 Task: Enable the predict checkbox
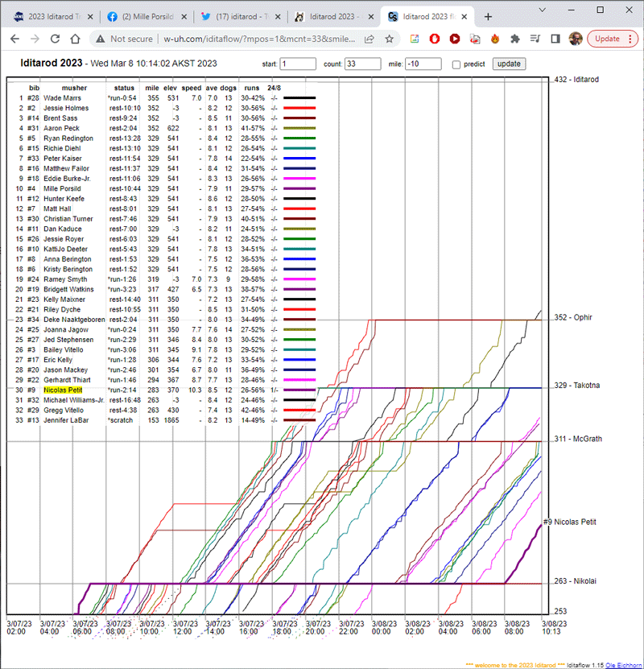tap(456, 64)
